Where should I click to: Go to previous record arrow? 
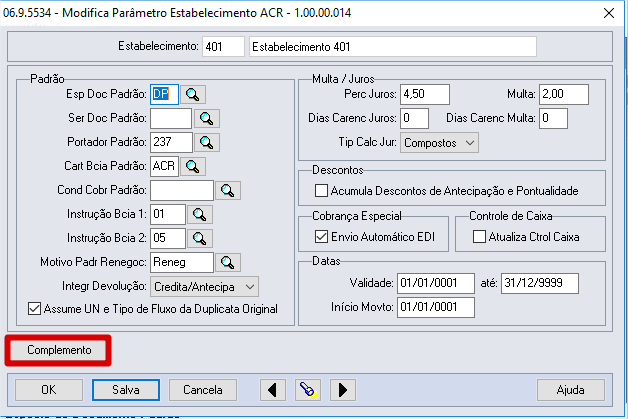pos(273,390)
